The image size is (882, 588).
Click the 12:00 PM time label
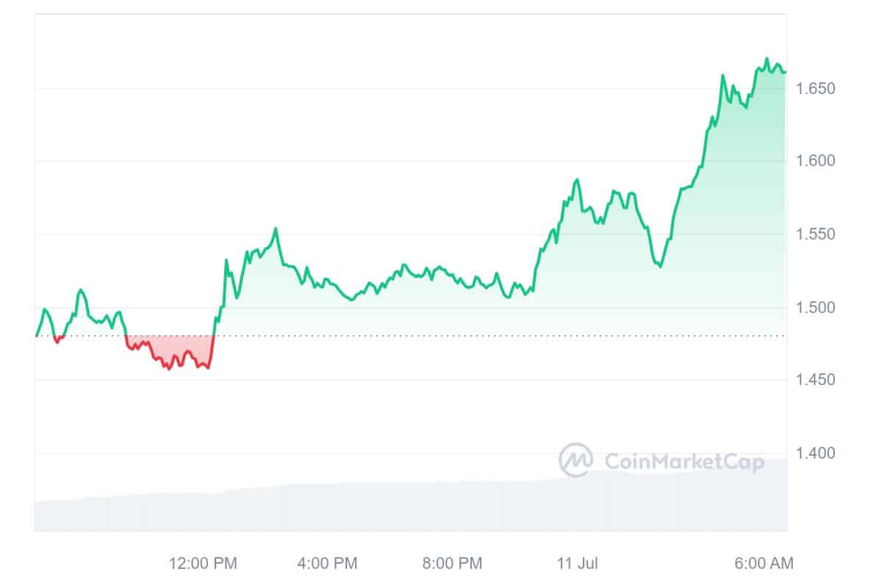pos(204,564)
